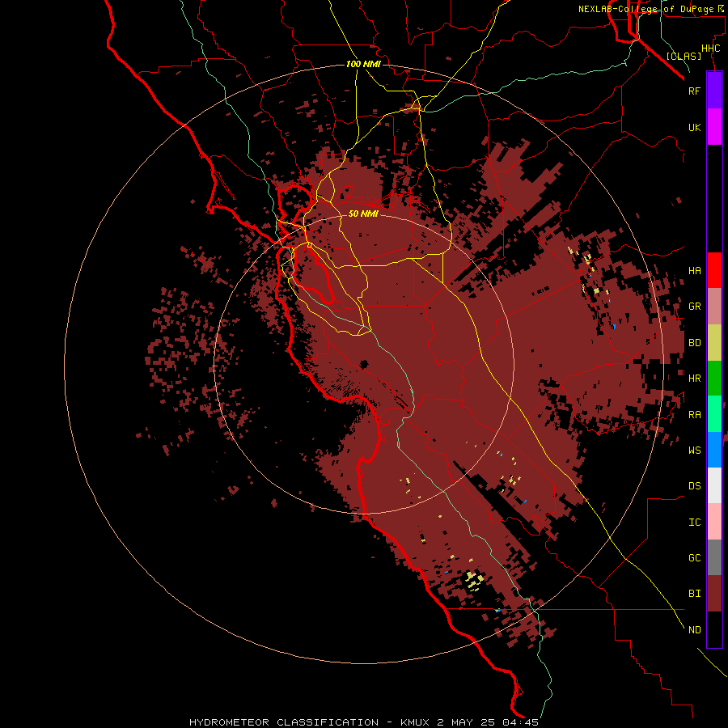This screenshot has height=728, width=728.
Task: Select the WS blue legend swatch
Action: pyautogui.click(x=714, y=450)
